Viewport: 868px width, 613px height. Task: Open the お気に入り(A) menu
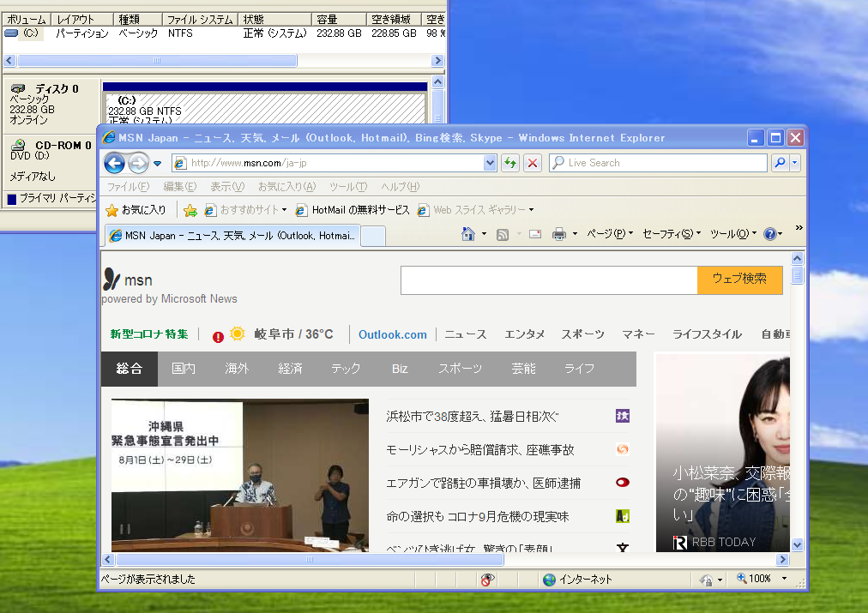[x=286, y=186]
